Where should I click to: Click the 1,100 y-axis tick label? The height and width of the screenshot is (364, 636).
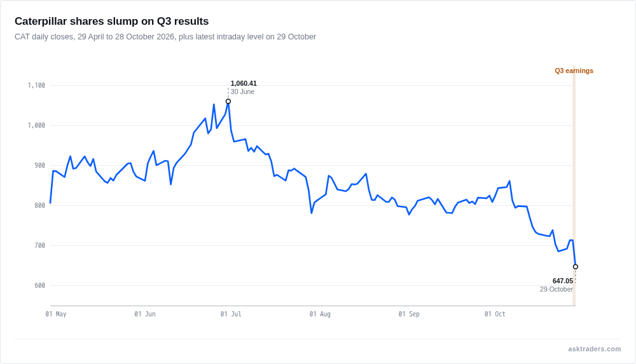(36, 86)
